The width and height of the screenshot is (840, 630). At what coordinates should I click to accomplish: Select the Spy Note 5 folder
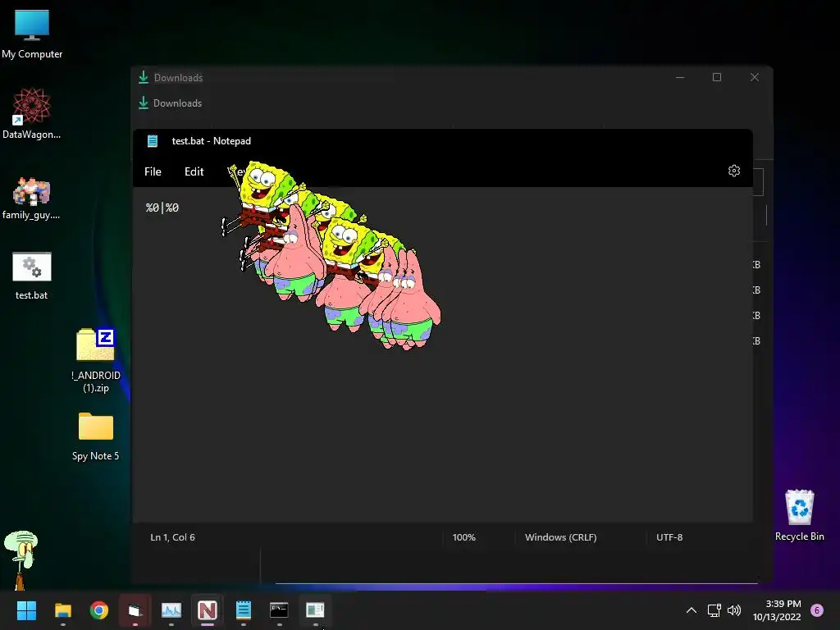tap(96, 436)
